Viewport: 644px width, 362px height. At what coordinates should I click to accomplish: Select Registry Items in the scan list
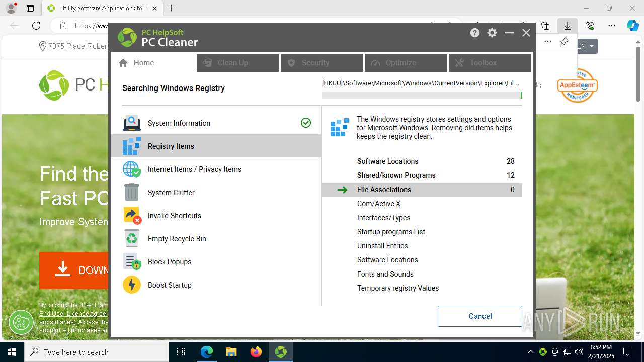pyautogui.click(x=216, y=146)
